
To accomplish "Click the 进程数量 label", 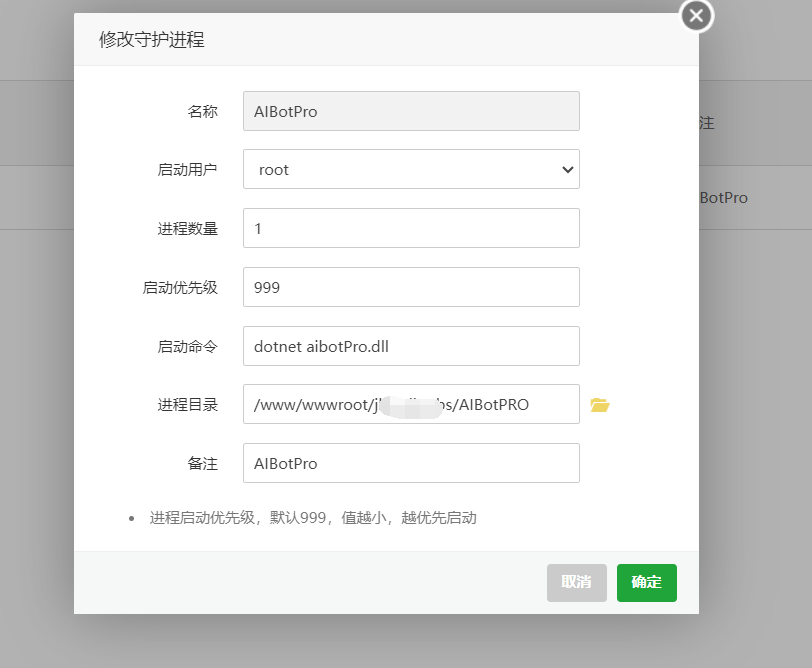I will [187, 229].
